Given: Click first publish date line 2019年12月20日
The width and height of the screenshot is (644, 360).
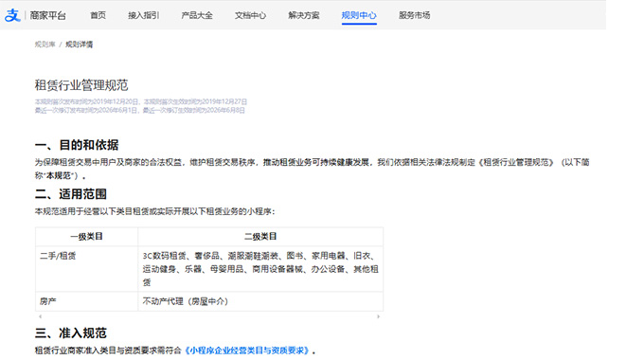Looking at the screenshot, I should pyautogui.click(x=141, y=101).
